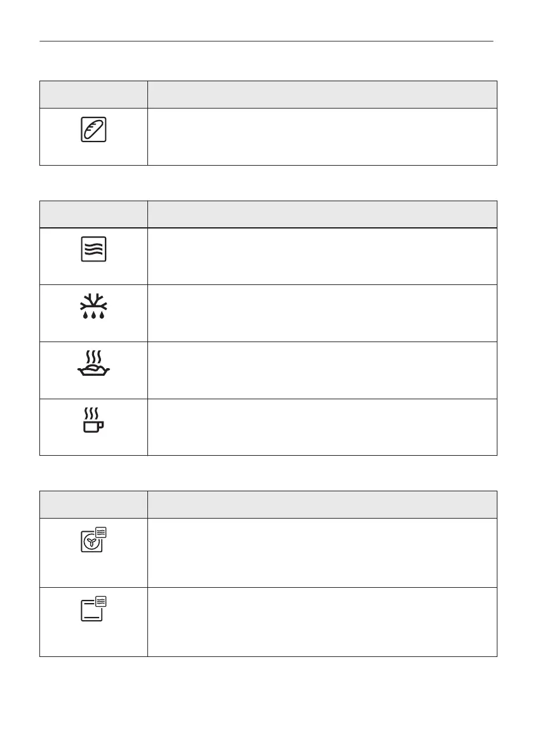Select the description cell beside microwave waves icon

coord(322,256)
